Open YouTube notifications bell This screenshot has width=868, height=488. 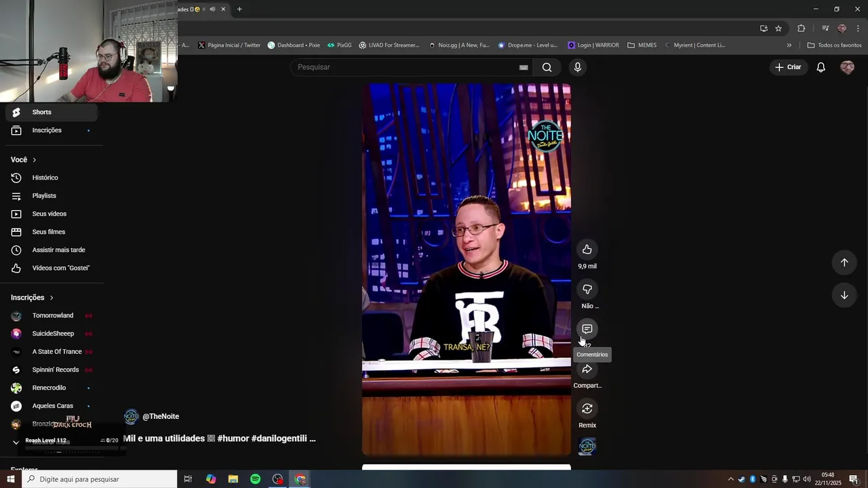pyautogui.click(x=821, y=67)
